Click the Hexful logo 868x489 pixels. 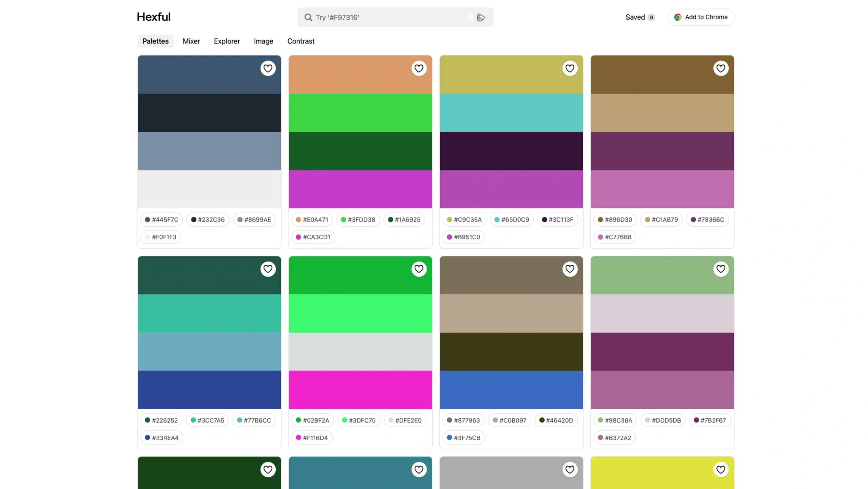pyautogui.click(x=154, y=17)
